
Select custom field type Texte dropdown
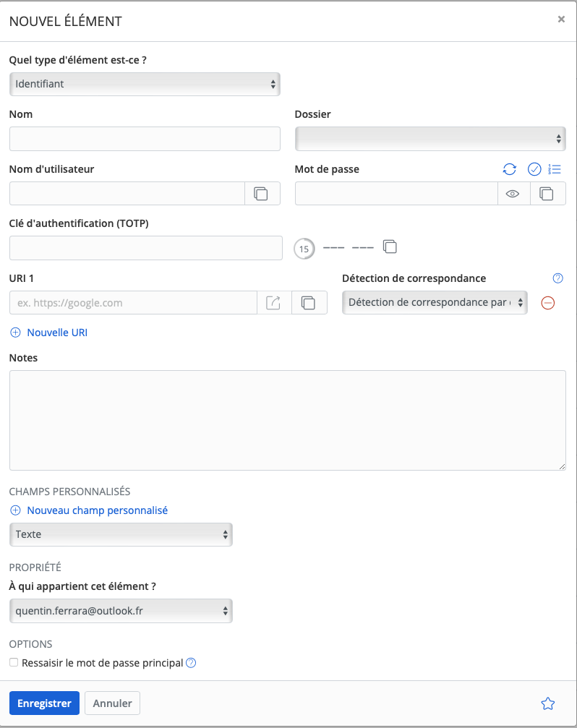pyautogui.click(x=121, y=534)
